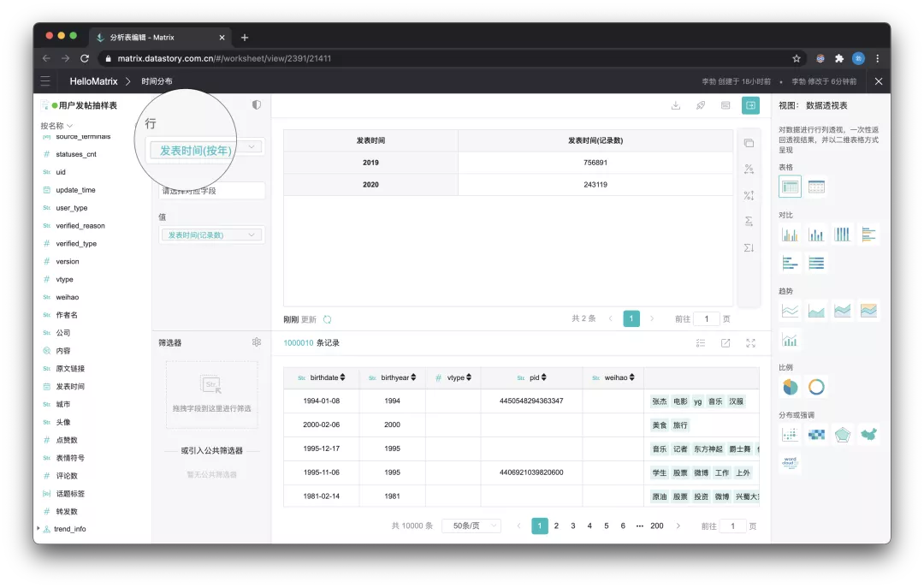
Task: Select the radar chart icon
Action: tap(842, 435)
